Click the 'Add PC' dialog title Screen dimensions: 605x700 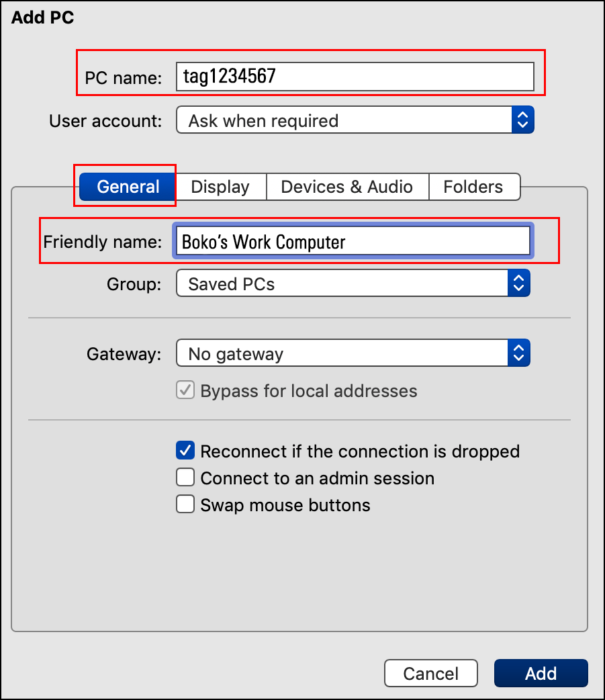click(x=43, y=18)
